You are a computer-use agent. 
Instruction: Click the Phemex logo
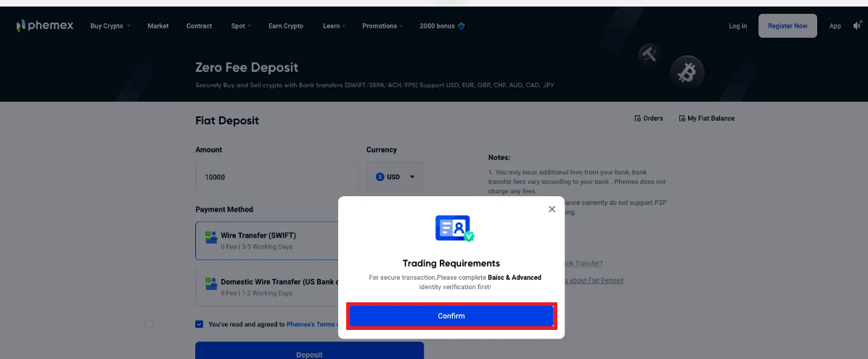click(45, 26)
